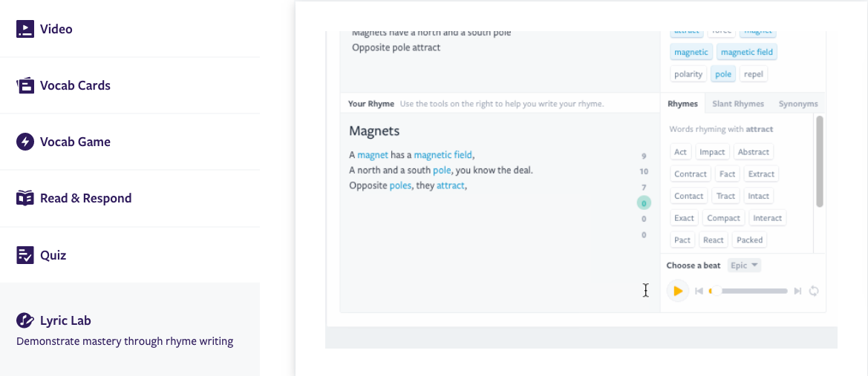Open the Video activity icon
The width and height of the screenshot is (868, 376).
pyautogui.click(x=25, y=29)
